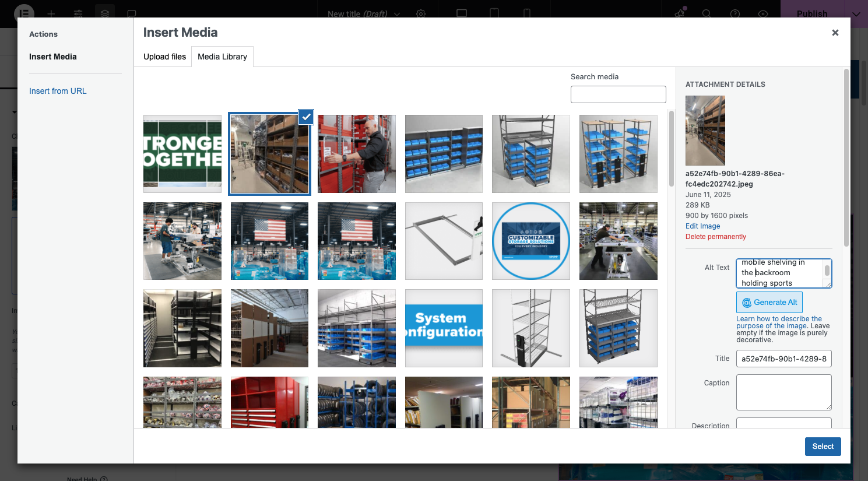Image resolution: width=868 pixels, height=481 pixels.
Task: Uncheck the selected backroom shelving image checkmark
Action: click(x=306, y=117)
